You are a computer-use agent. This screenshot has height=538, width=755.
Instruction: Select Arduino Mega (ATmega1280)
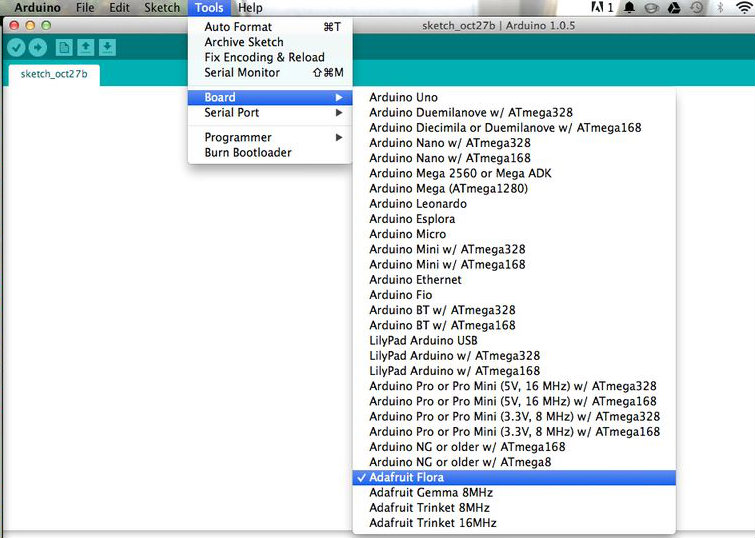[x=514, y=188]
